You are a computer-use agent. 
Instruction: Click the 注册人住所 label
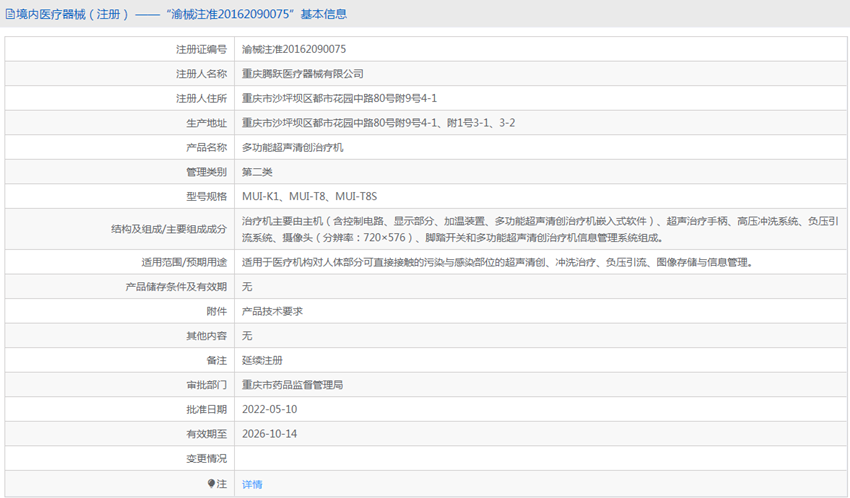(x=201, y=98)
